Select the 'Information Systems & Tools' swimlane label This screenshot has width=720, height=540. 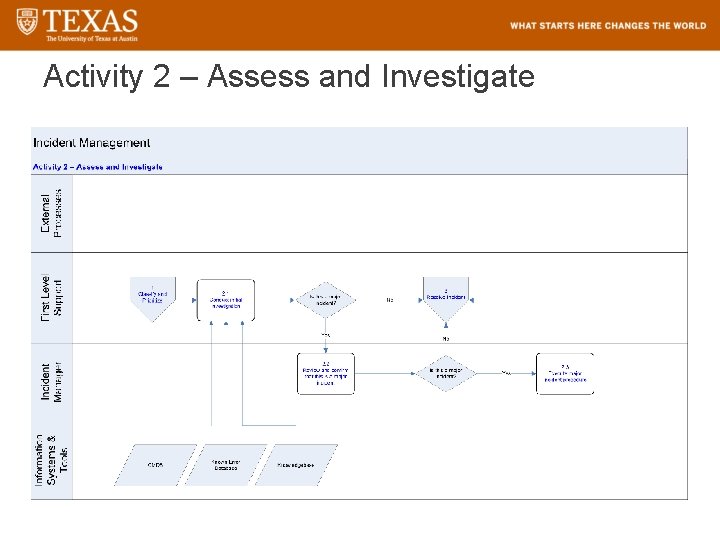pyautogui.click(x=51, y=460)
